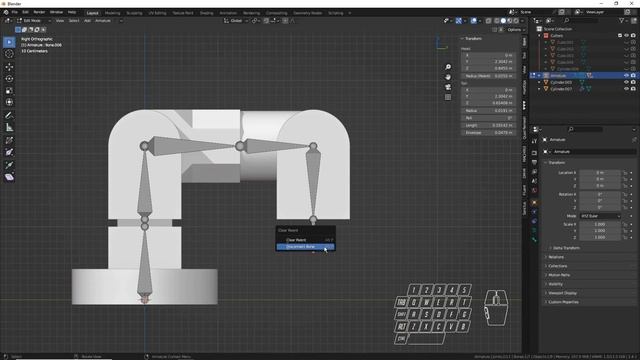Expand the Motion Paths panel
Screen dimensions: 640x360
point(559,275)
